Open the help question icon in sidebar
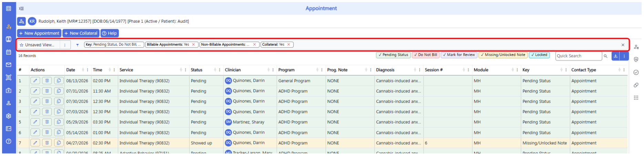 [9, 141]
